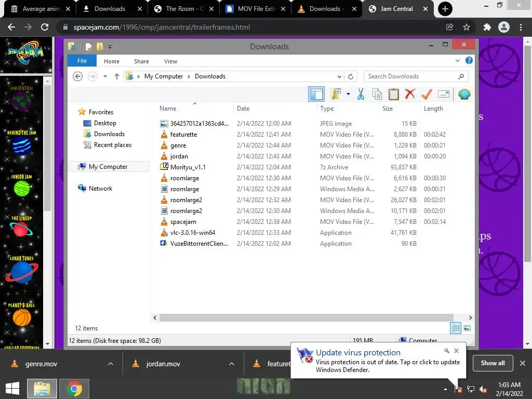
Task: Click the Junior Jam green planet icon
Action: click(22, 189)
